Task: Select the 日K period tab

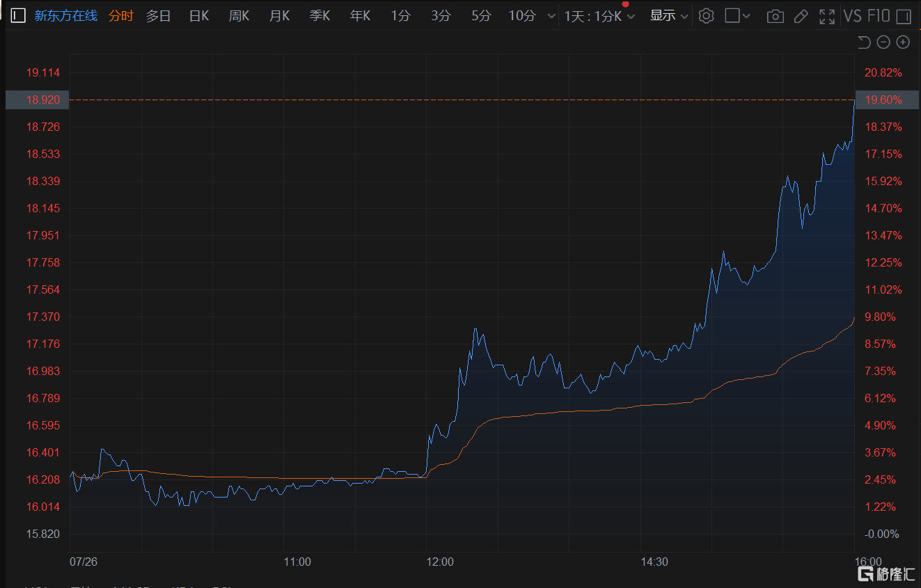Action: pos(199,15)
